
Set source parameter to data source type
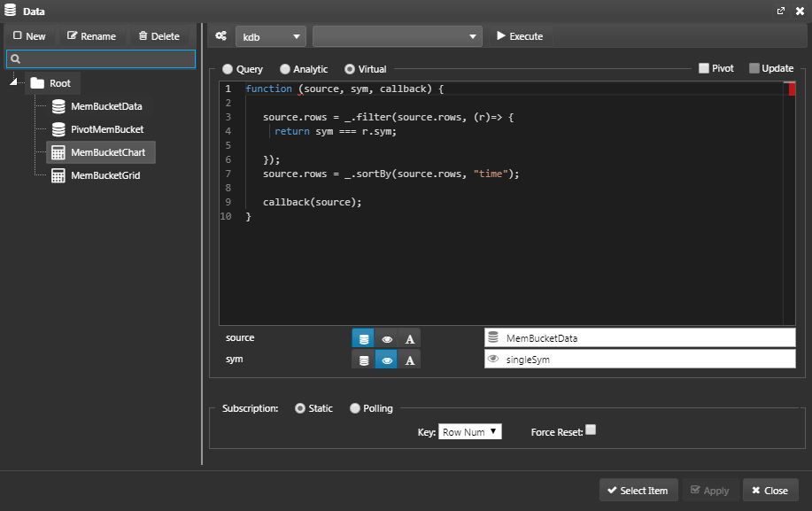coord(364,339)
